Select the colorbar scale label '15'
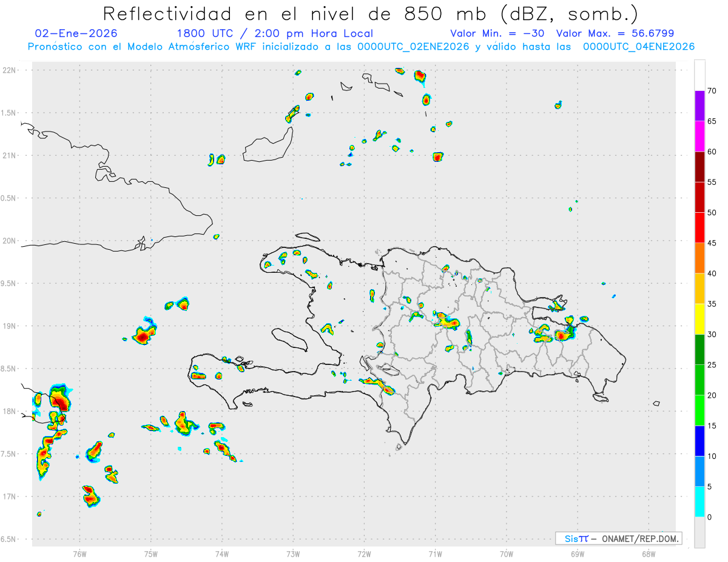 tap(712, 426)
